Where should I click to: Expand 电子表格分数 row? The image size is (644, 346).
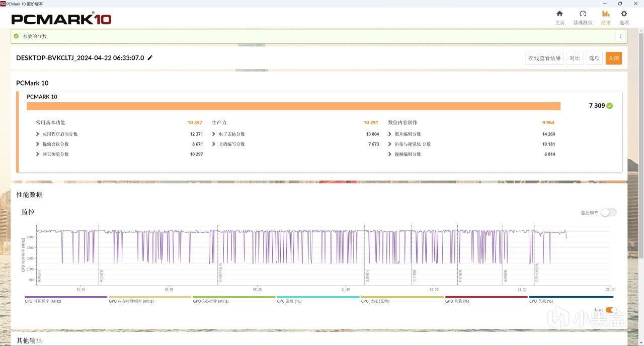click(x=214, y=134)
